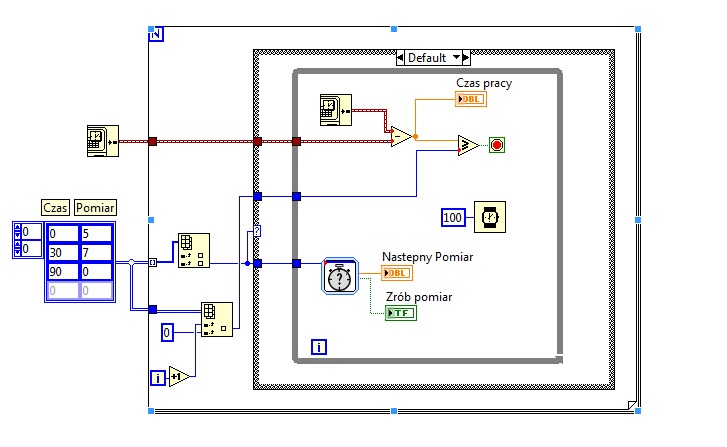Image resolution: width=727 pixels, height=447 pixels.
Task: Click the Get Date/Time node outside the loop
Action: tap(103, 141)
